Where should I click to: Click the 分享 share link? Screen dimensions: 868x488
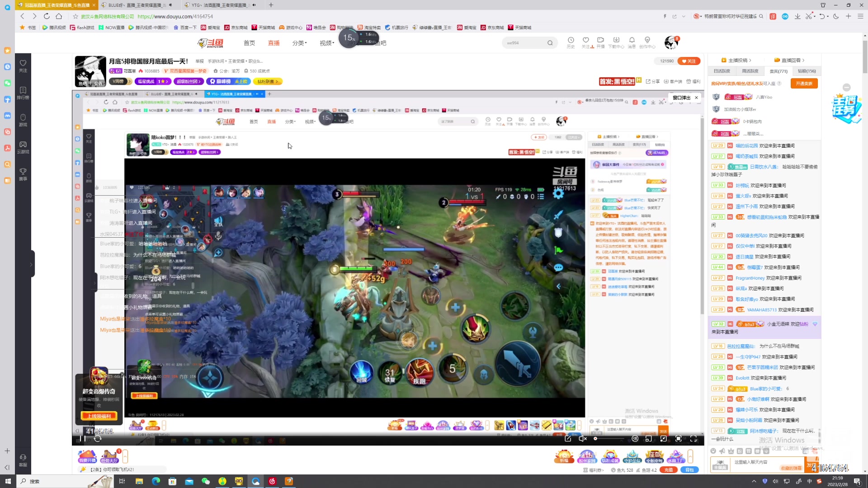coord(653,81)
